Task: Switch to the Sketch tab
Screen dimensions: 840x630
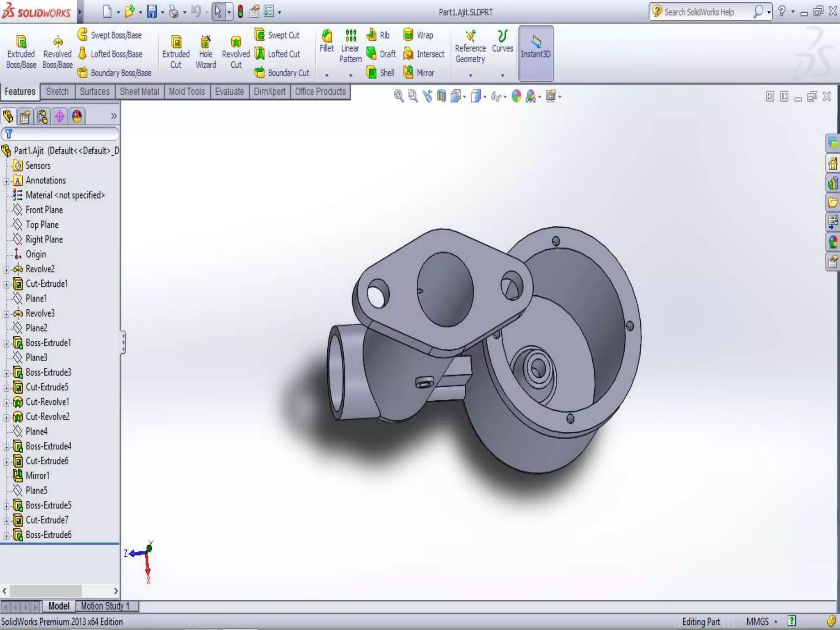Action: (57, 91)
